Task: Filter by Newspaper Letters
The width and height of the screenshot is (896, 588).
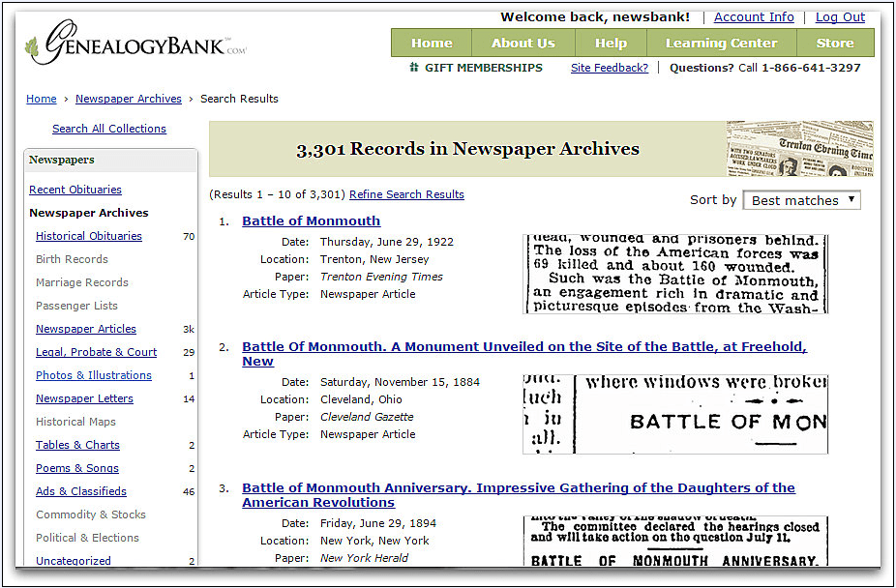Action: tap(84, 398)
